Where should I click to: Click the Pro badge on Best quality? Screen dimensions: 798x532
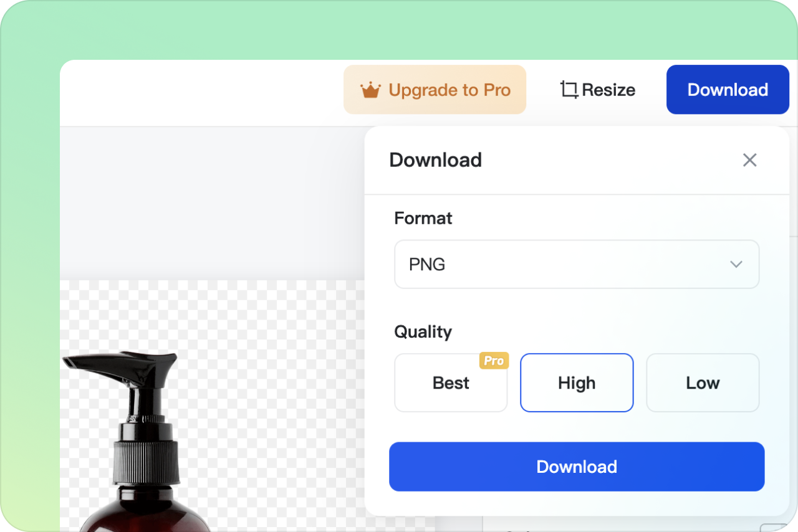click(x=494, y=361)
